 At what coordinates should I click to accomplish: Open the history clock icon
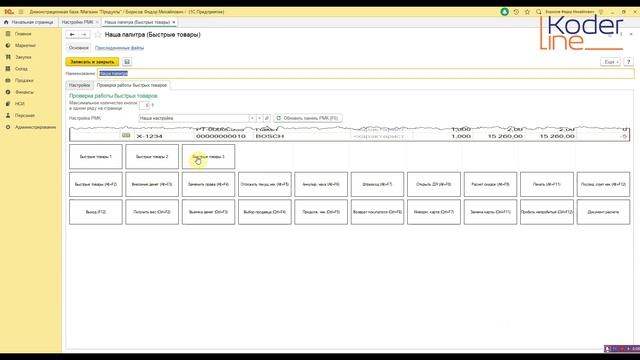tap(516, 12)
